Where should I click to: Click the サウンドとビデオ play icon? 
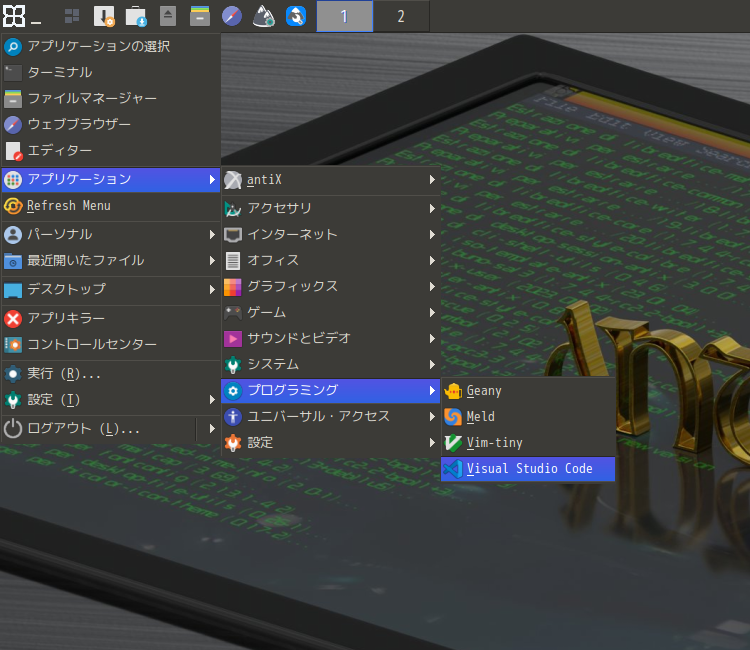click(x=233, y=339)
